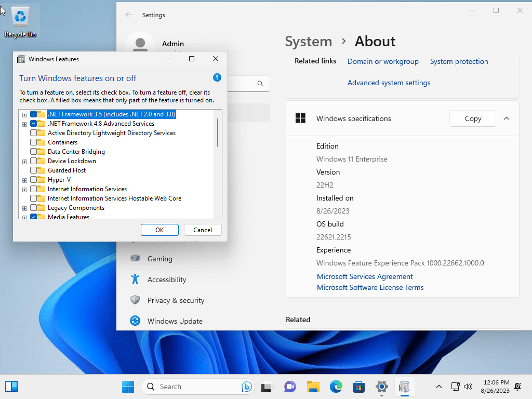
Task: Open the clock showing 12:06 PM
Action: (495, 387)
